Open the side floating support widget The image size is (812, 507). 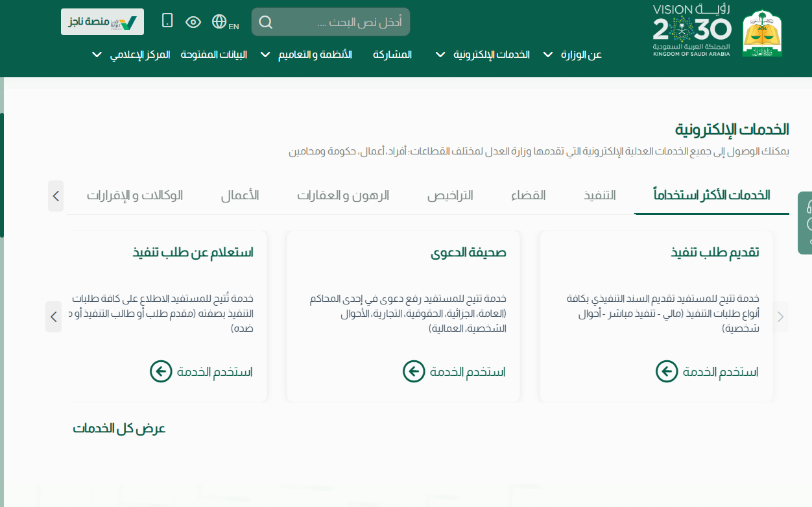(x=806, y=223)
